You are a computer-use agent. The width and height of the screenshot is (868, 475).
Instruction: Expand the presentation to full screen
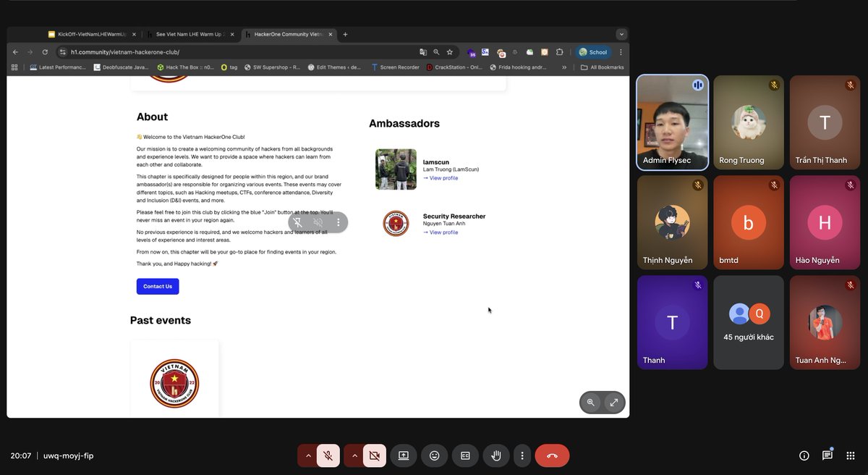[613, 403]
